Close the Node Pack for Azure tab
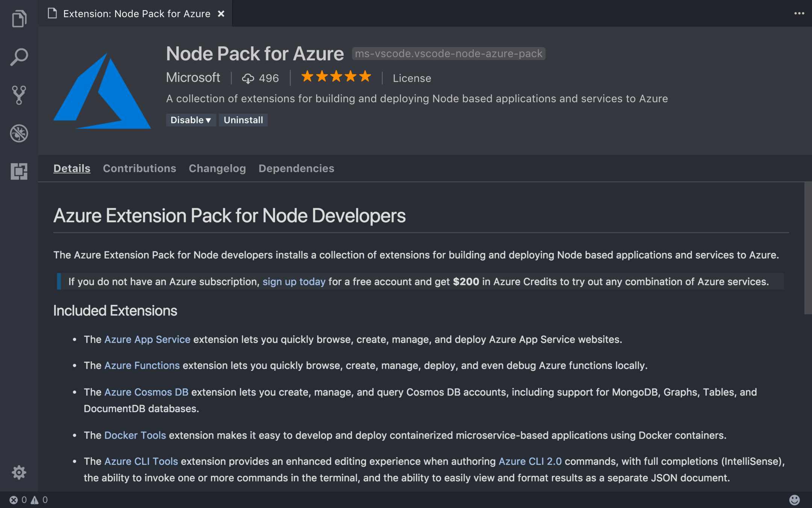 [x=221, y=14]
